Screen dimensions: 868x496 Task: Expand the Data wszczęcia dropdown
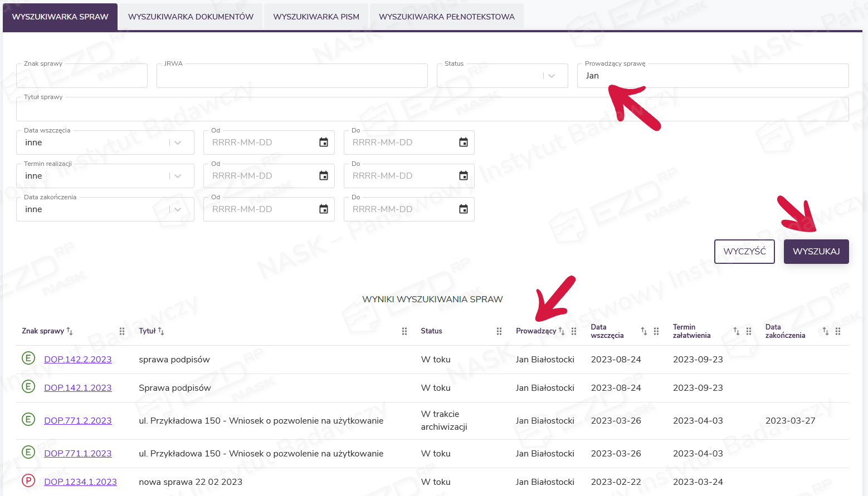click(x=178, y=143)
